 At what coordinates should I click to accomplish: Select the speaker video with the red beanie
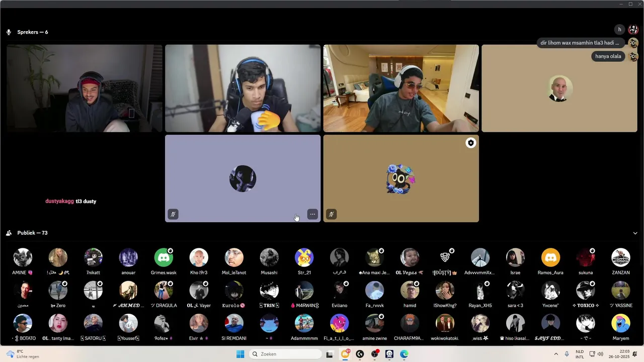tap(85, 88)
